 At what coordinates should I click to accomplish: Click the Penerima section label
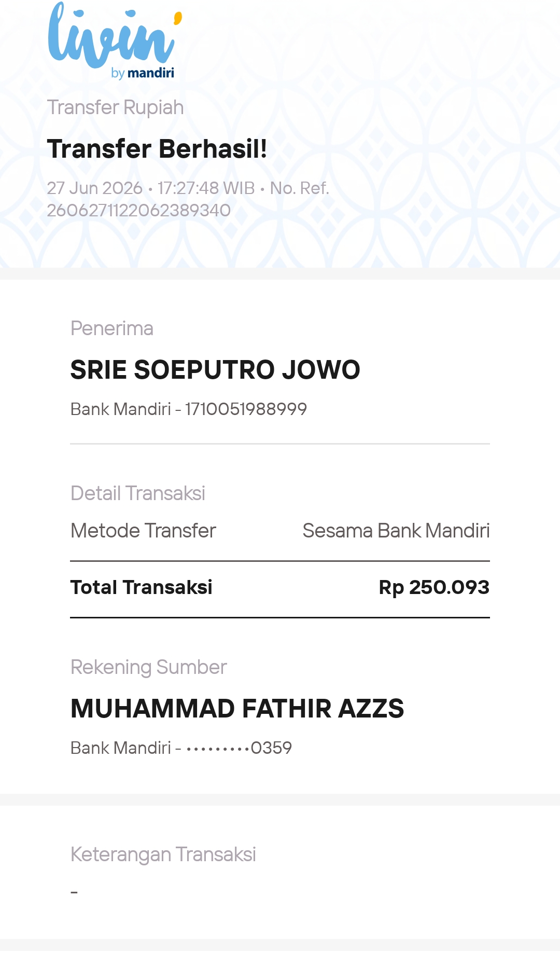[x=112, y=328]
